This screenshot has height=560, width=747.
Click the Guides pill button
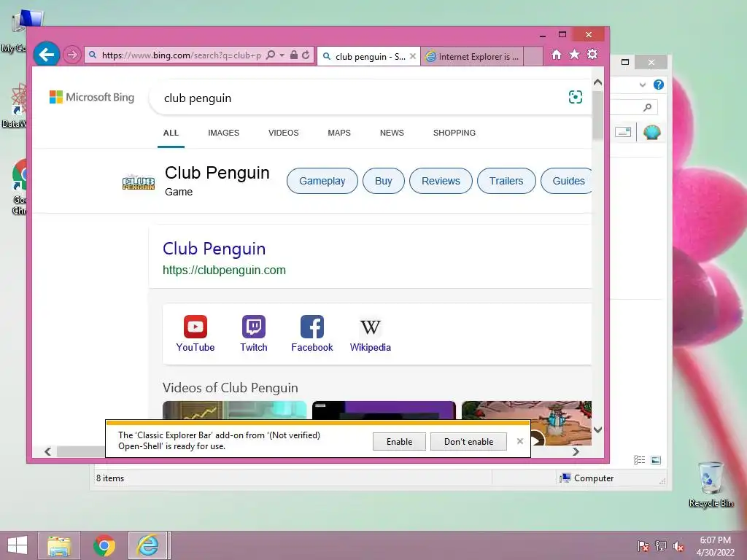tap(567, 181)
